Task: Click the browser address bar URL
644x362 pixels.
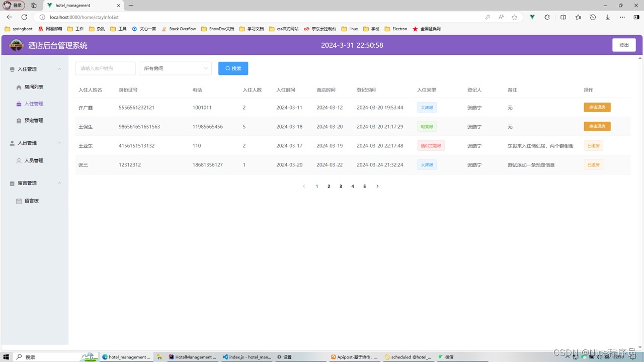Action: click(x=84, y=17)
